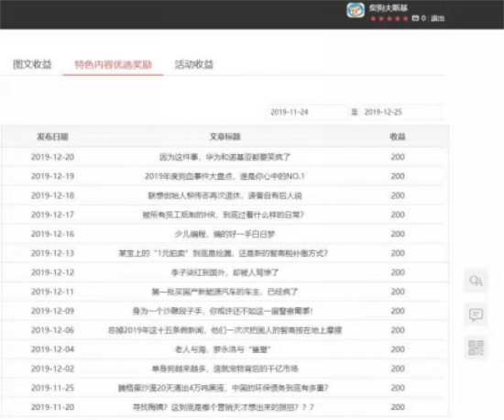Image resolution: width=504 pixels, height=420 pixels.
Task: Open the 活动收益 tab
Action: pyautogui.click(x=194, y=64)
